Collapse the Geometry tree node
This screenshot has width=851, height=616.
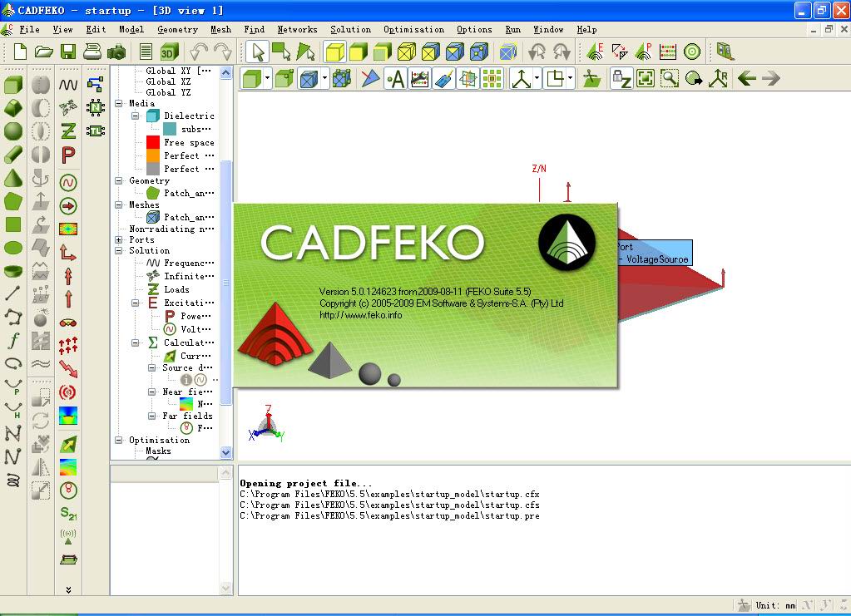click(x=119, y=181)
